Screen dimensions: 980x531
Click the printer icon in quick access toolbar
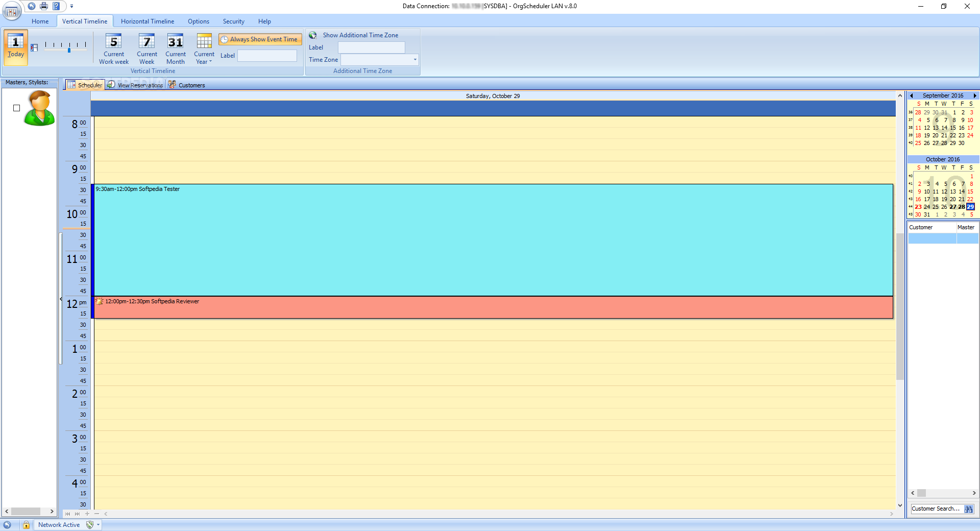44,6
